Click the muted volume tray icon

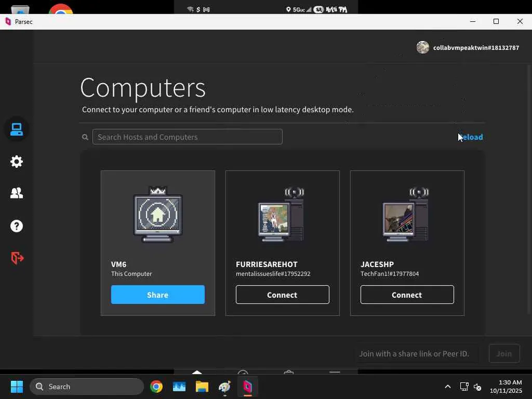[477, 387]
